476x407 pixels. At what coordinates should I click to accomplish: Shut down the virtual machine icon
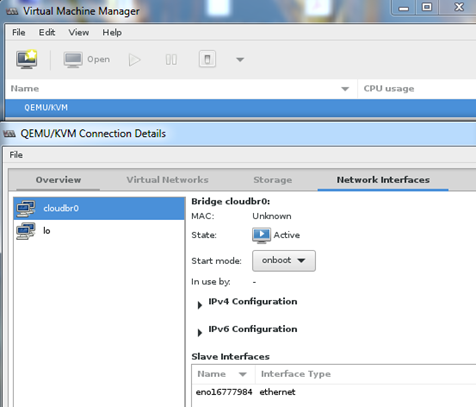[x=207, y=59]
